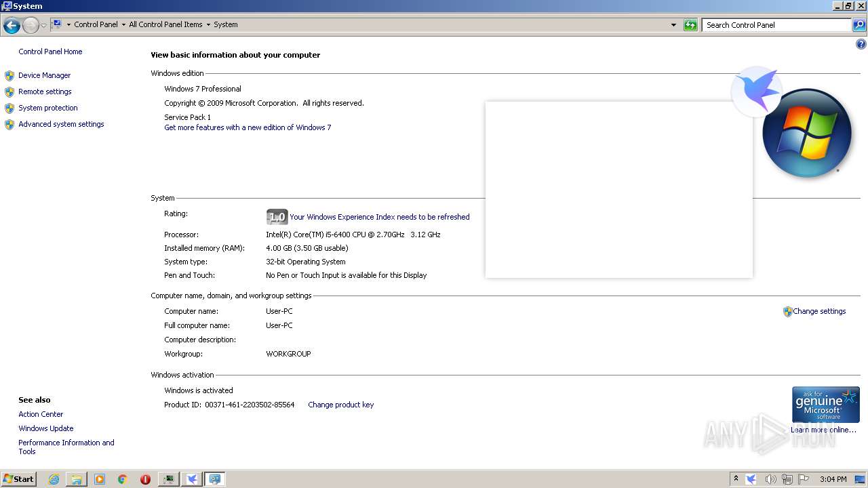
Task: Refresh Windows Experience Index via link
Action: [380, 217]
